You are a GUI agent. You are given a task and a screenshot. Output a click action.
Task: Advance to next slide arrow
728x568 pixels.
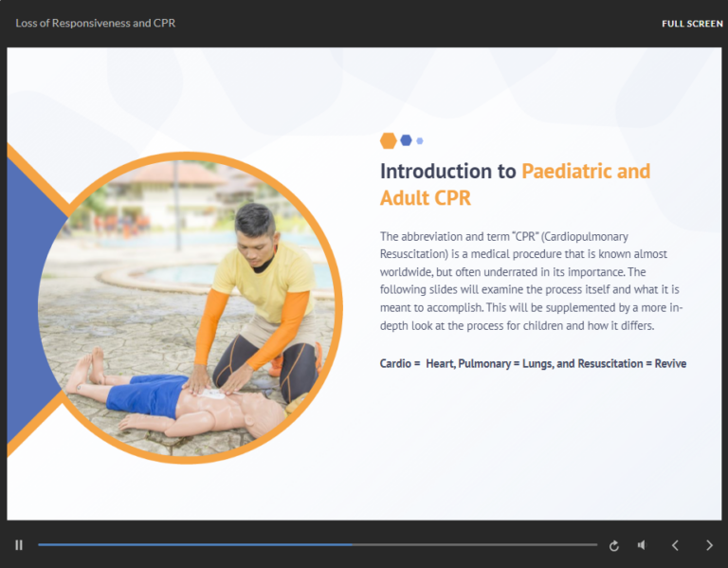coord(709,545)
